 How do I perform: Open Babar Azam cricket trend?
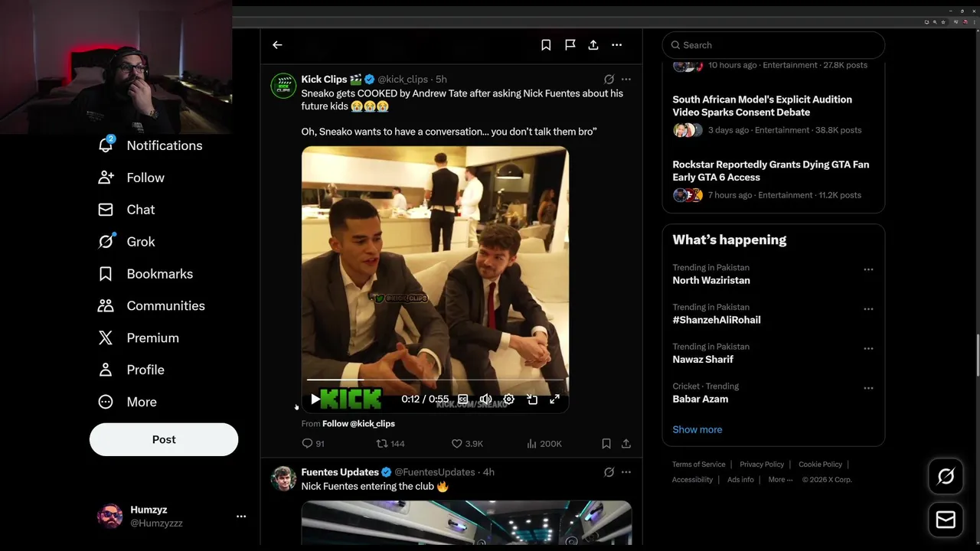coord(701,399)
